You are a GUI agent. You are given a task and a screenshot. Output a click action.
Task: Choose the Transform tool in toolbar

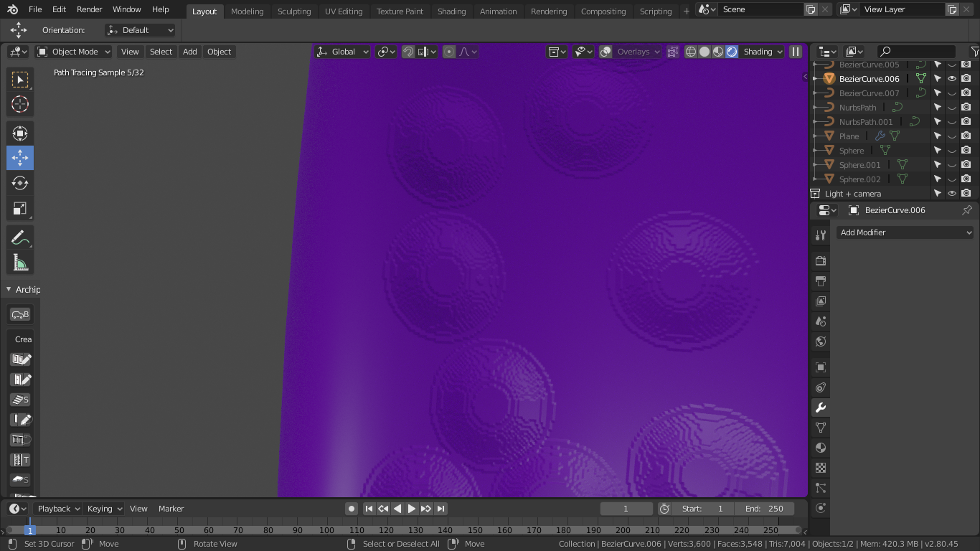tap(20, 133)
